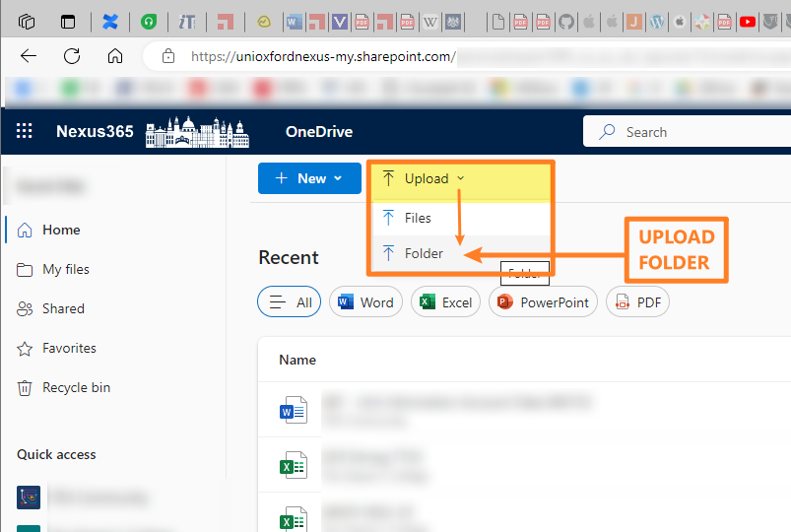Switch to the Wikipedia browser tab
The height and width of the screenshot is (532, 791).
coord(429,22)
